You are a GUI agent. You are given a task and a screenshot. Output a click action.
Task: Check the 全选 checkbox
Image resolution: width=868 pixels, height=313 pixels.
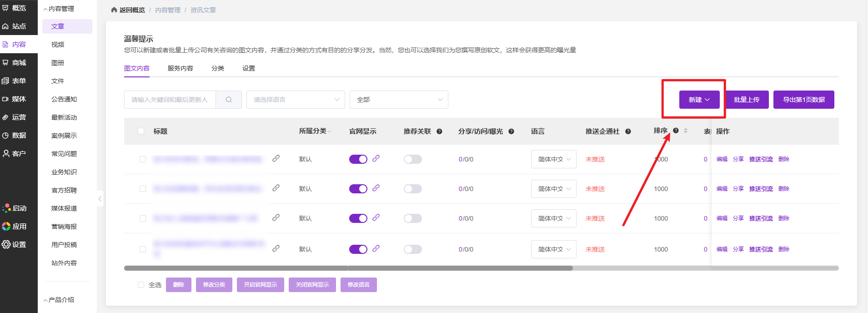coord(141,285)
